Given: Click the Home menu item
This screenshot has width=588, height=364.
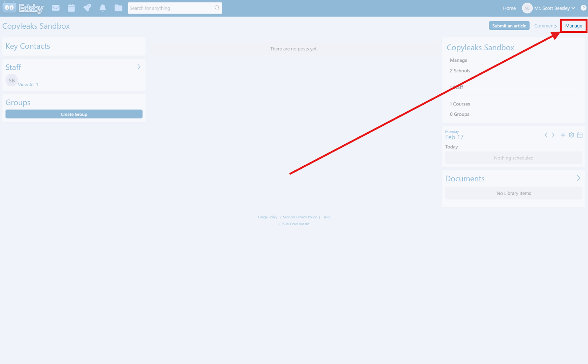Looking at the screenshot, I should [509, 8].
